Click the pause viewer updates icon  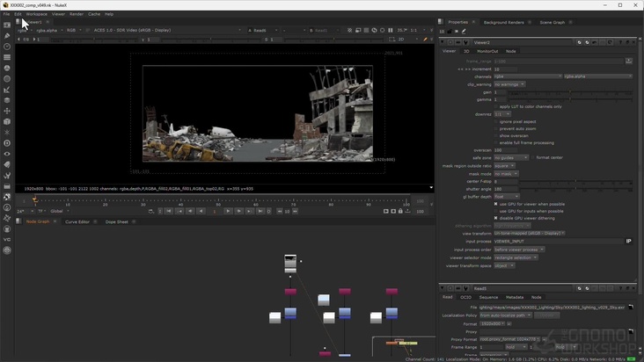pyautogui.click(x=390, y=31)
